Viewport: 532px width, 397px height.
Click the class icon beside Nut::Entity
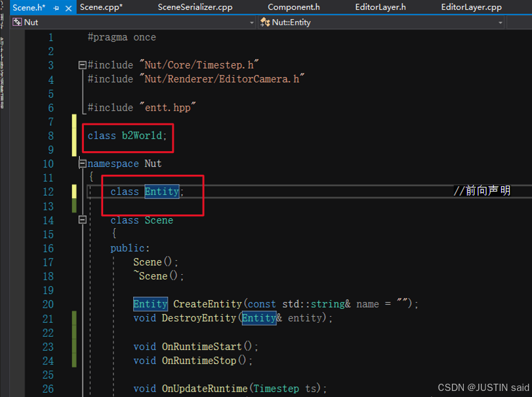(x=265, y=22)
